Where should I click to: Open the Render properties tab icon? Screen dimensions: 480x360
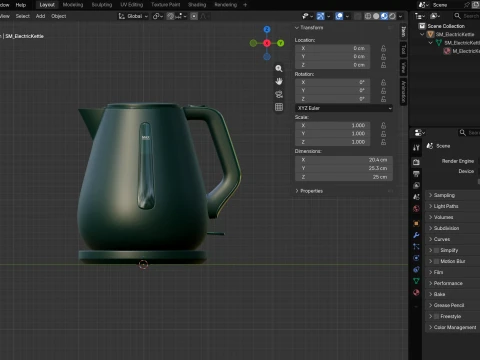416,162
